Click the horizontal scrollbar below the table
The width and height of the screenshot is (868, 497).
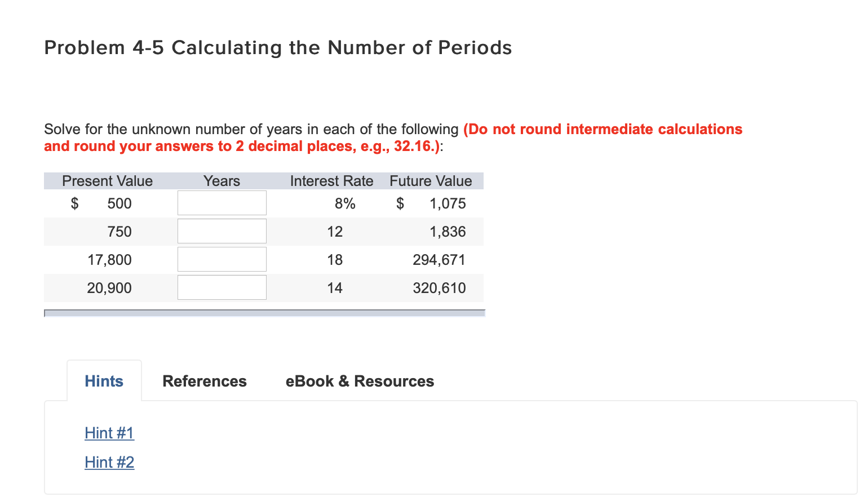click(264, 313)
